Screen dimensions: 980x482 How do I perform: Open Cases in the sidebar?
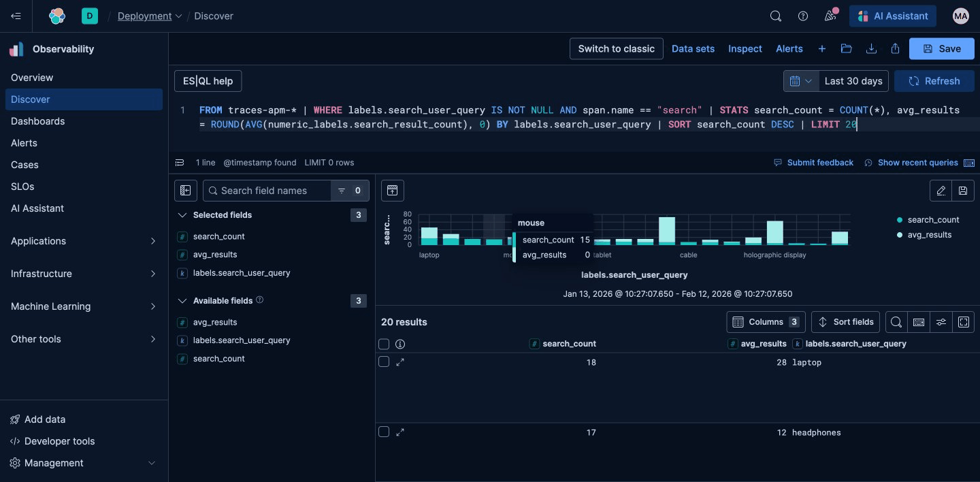(x=84, y=165)
